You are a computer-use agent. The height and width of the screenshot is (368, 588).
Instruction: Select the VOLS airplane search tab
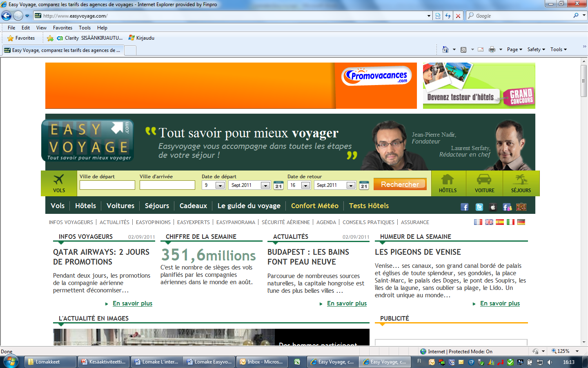point(59,183)
